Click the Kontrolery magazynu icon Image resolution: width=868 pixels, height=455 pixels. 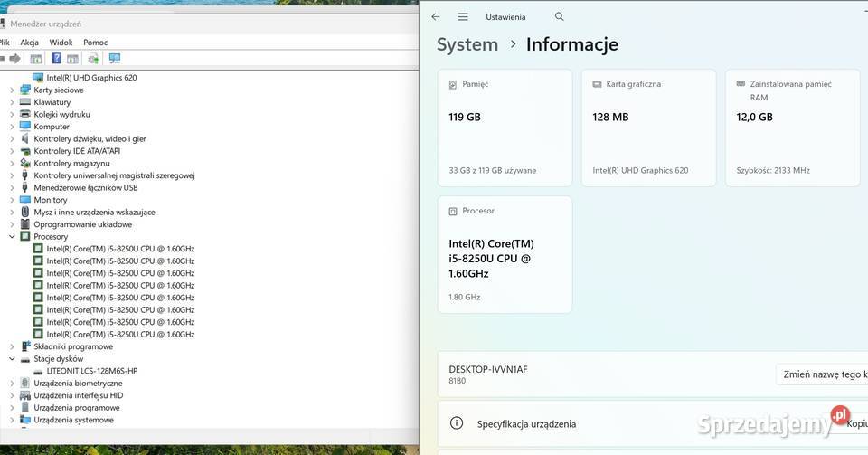click(x=25, y=163)
